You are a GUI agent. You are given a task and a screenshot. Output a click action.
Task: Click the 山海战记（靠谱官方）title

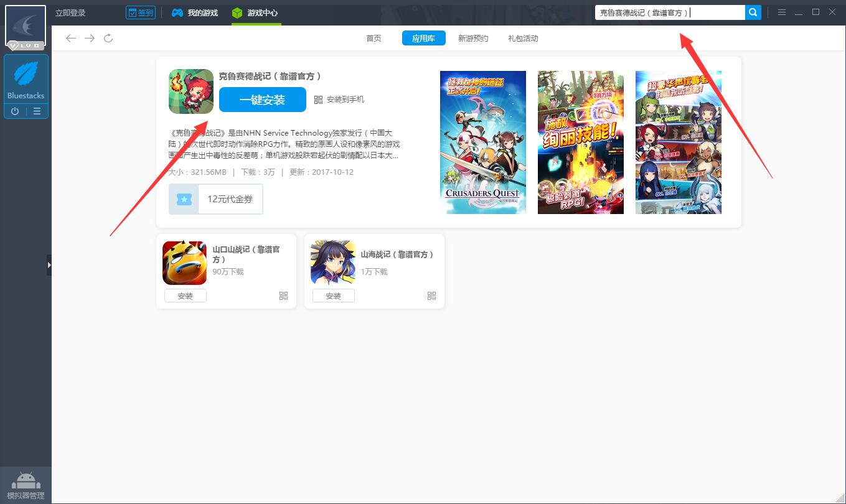point(397,254)
